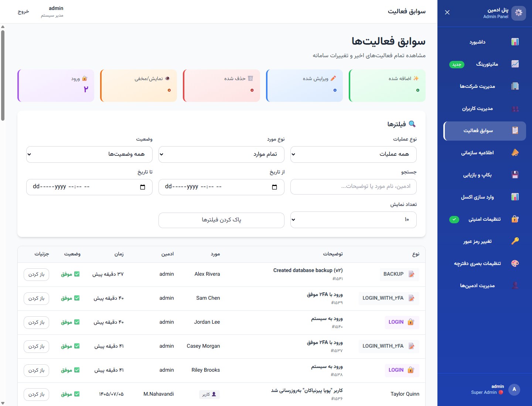532x406 pixels.
Task: Click باز کردن for the Sam Chen row
Action: click(x=37, y=298)
